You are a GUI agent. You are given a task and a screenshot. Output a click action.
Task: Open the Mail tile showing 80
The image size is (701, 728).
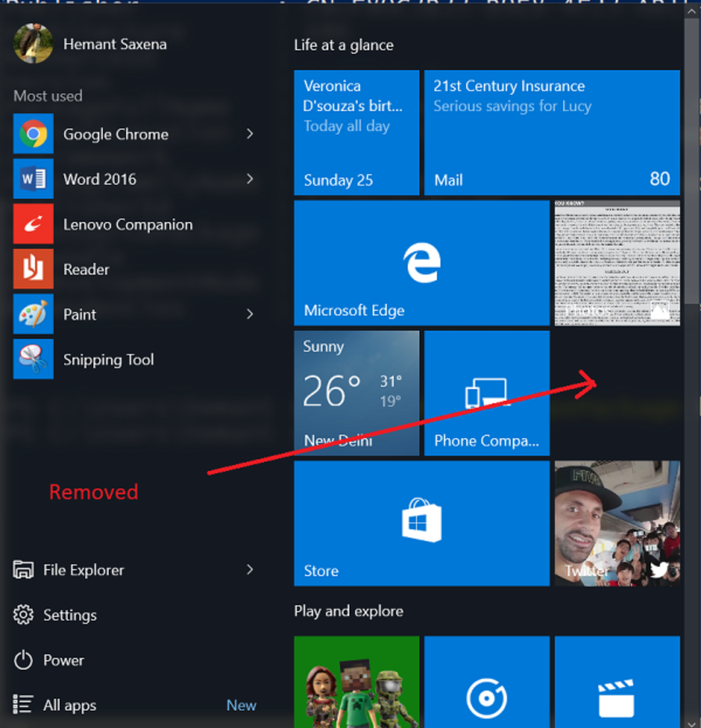tap(552, 133)
